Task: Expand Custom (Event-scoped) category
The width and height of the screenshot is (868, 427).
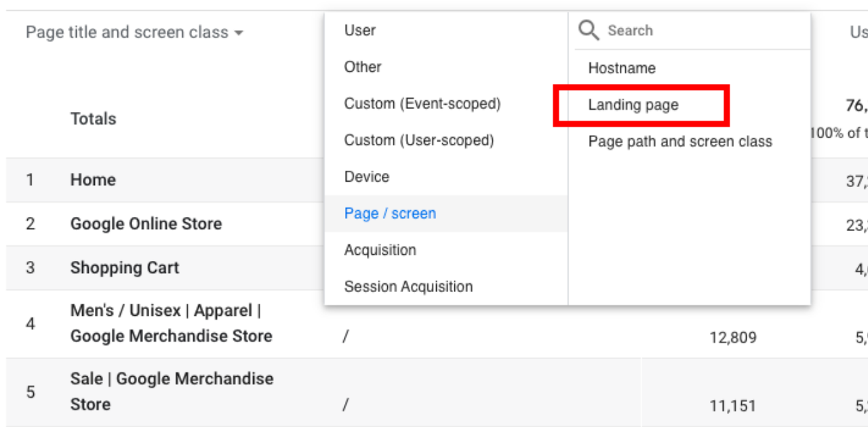Action: point(422,104)
